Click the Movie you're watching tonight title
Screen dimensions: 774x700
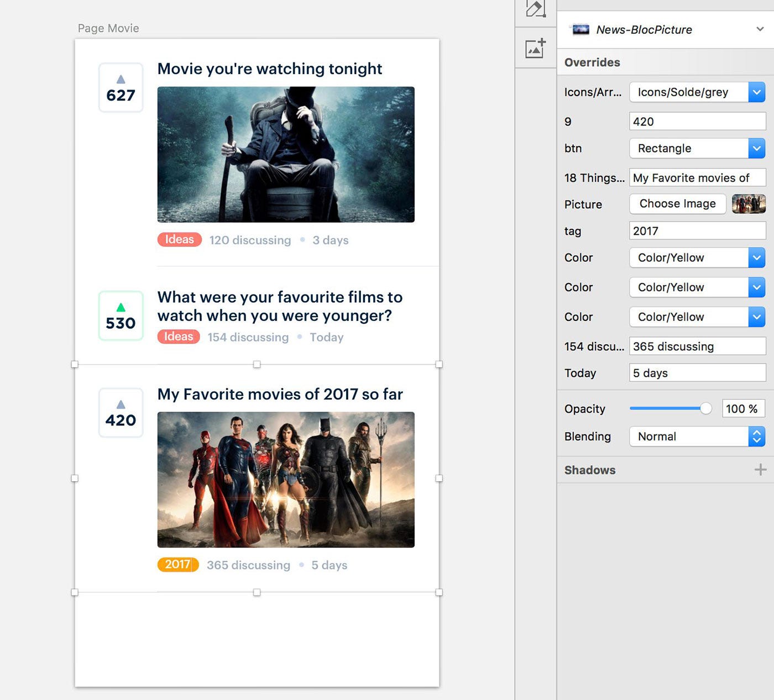270,69
